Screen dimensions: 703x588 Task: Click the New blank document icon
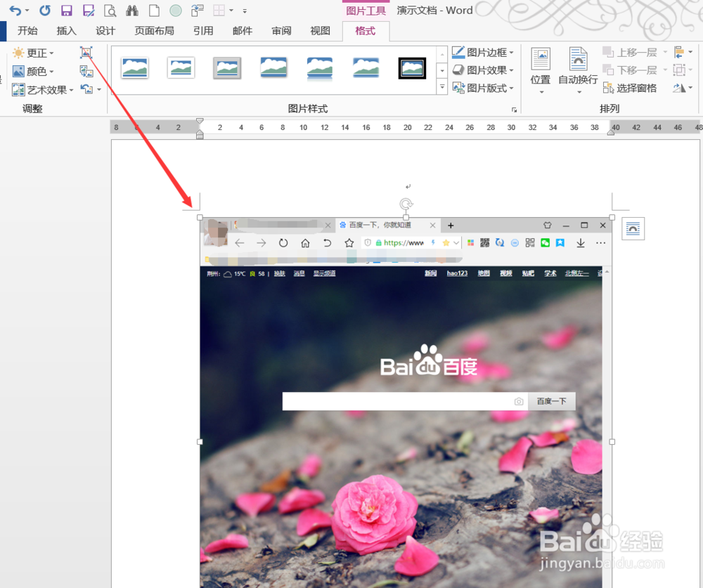point(154,11)
